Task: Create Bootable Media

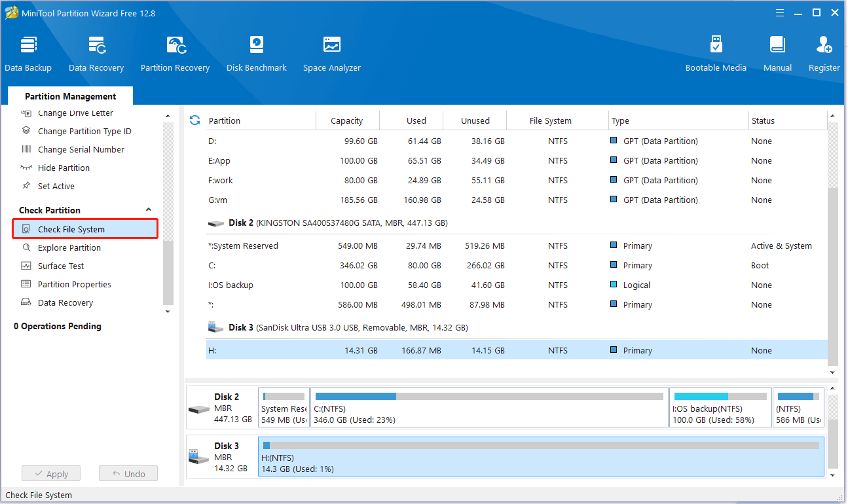Action: (716, 54)
